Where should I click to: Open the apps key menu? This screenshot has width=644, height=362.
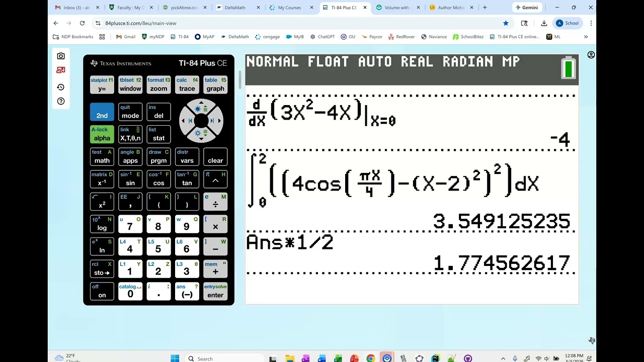[x=130, y=157]
